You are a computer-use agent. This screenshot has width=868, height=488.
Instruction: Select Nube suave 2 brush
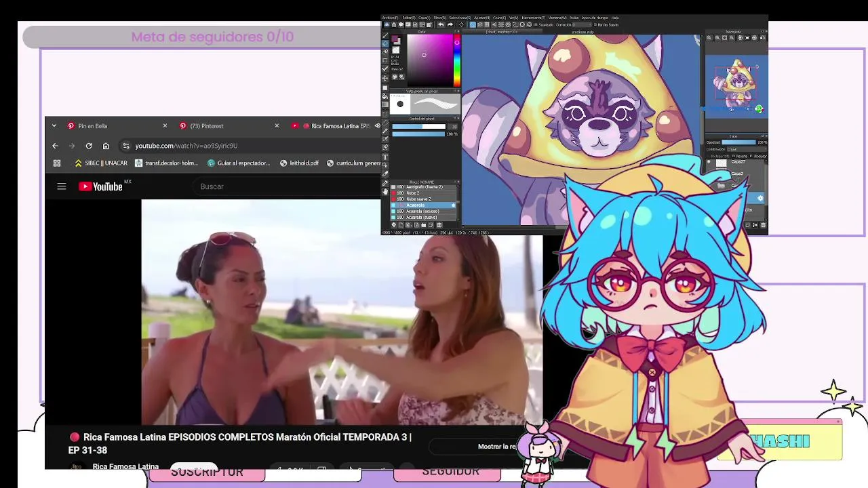click(x=422, y=199)
